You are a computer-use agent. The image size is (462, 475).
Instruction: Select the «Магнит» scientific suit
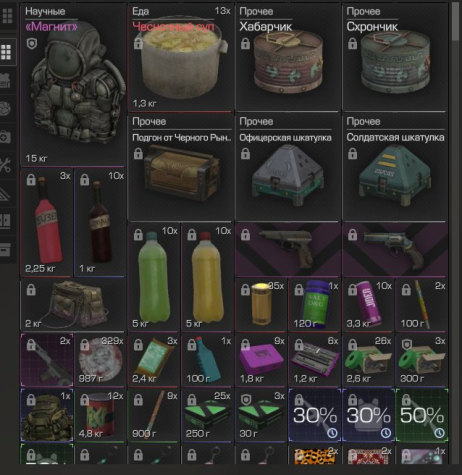tap(73, 85)
